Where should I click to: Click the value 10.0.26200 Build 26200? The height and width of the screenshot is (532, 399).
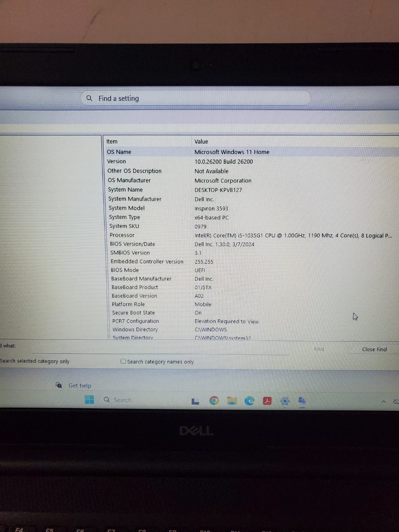tap(224, 161)
